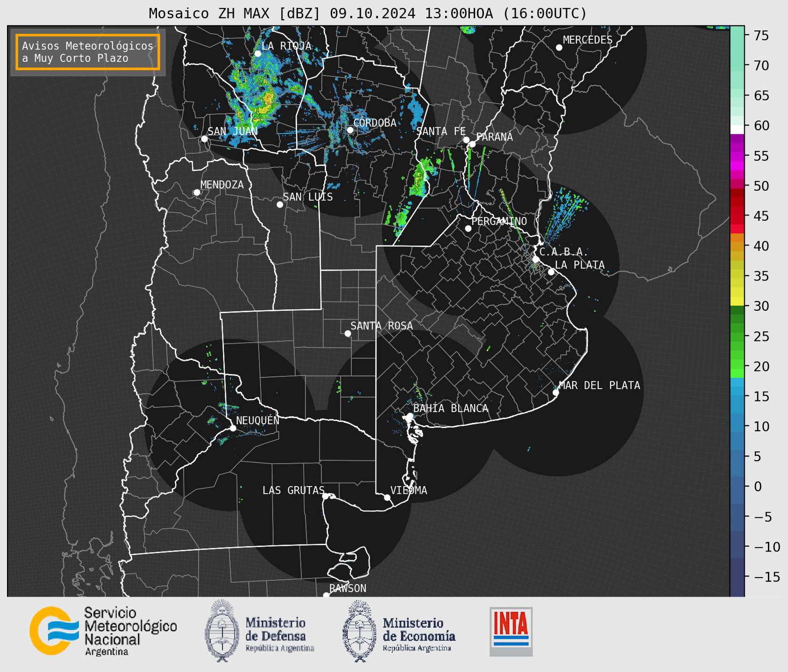Click the C.A.B.A. city marker dot

(536, 259)
